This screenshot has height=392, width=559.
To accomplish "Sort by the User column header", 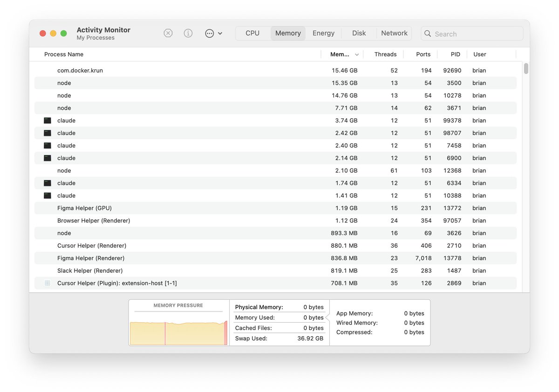I will coord(480,54).
